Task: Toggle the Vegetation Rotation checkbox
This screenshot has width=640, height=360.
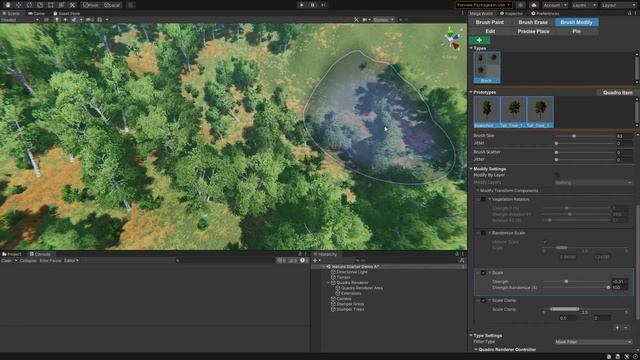Action: coord(483,199)
